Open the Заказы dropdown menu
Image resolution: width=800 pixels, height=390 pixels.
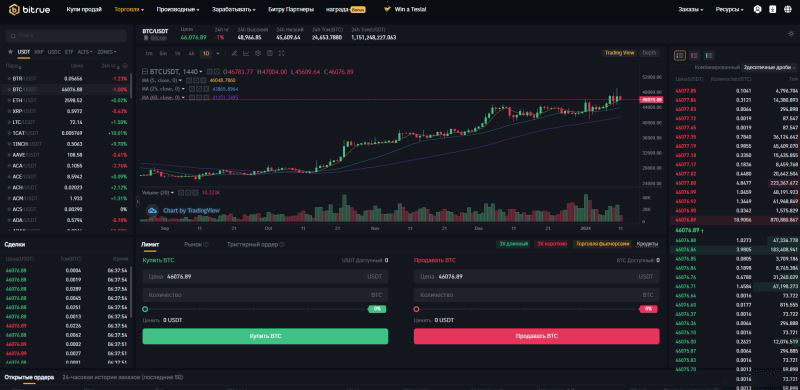click(x=691, y=9)
